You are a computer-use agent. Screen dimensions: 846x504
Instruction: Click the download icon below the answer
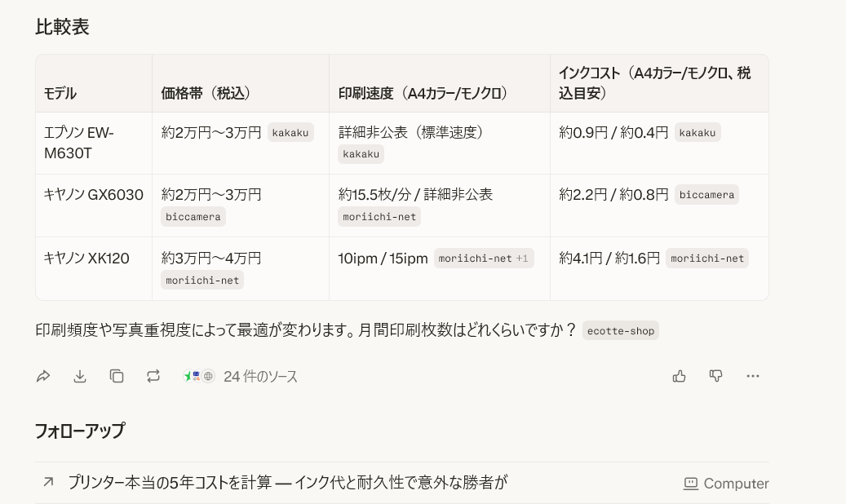[x=80, y=376]
